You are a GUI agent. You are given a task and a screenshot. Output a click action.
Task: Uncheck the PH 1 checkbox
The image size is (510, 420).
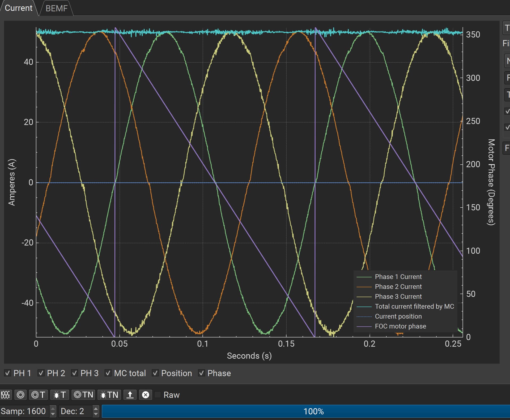[x=7, y=373]
